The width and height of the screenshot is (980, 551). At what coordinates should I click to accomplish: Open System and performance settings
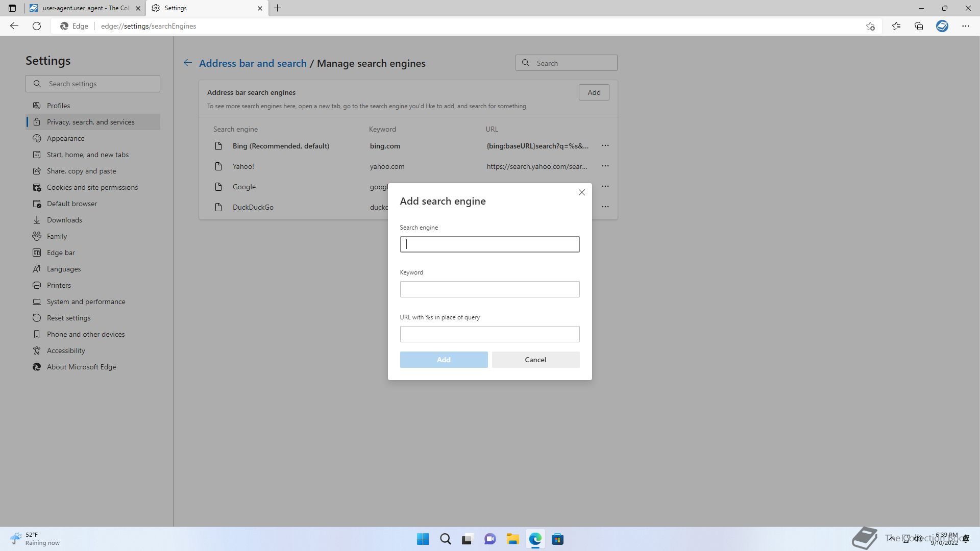(x=93, y=302)
